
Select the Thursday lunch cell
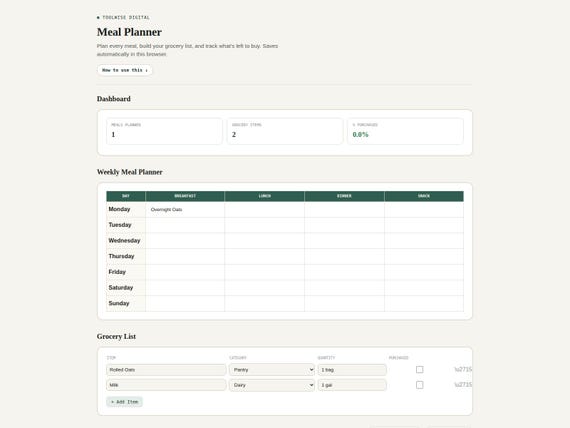tap(265, 256)
